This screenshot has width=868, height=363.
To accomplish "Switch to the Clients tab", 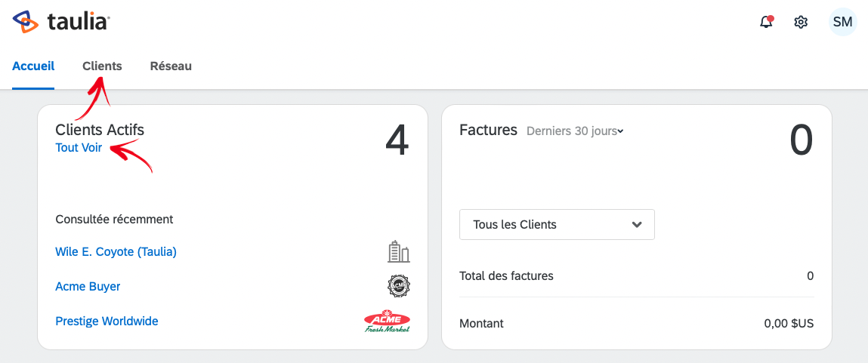I will [103, 66].
